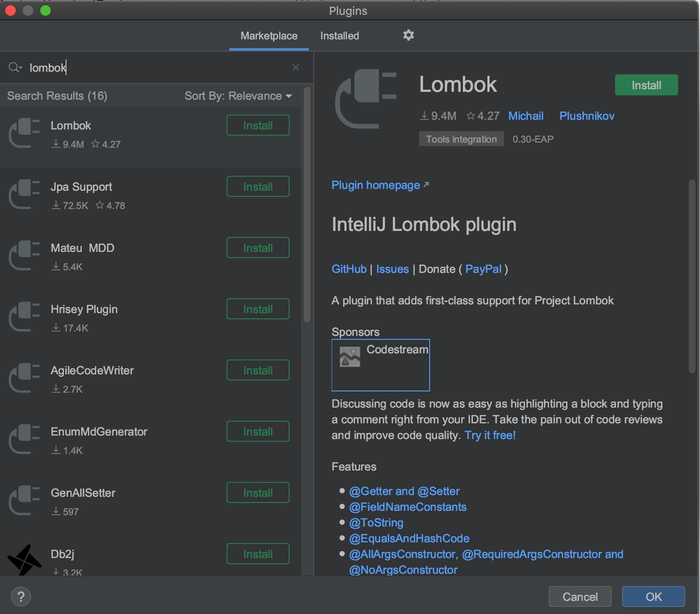Open the Michail author link

point(526,116)
